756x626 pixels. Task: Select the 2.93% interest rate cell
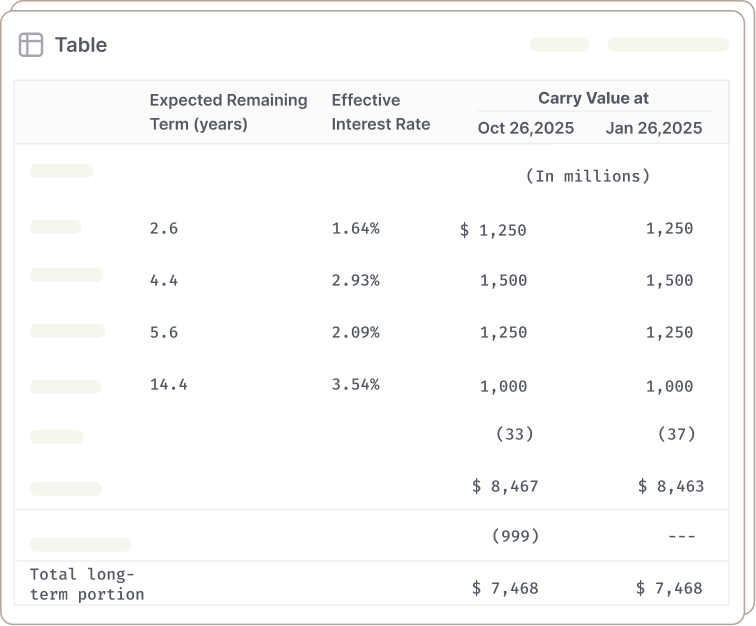click(355, 281)
